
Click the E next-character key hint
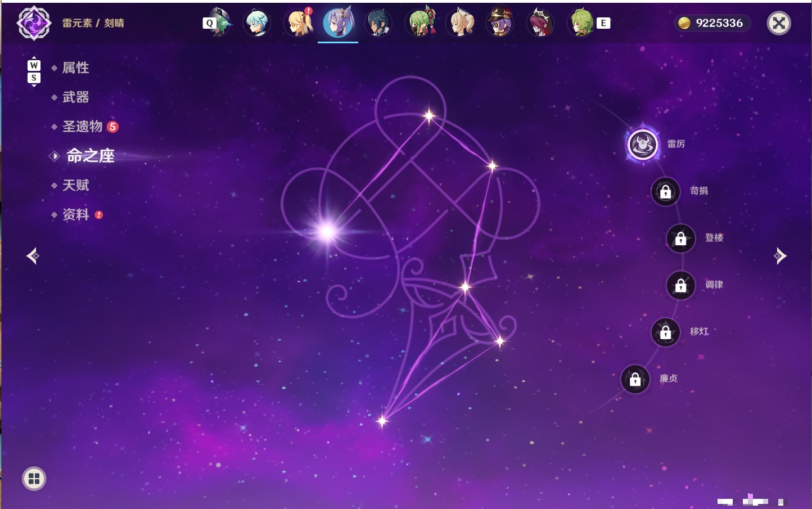(x=603, y=23)
